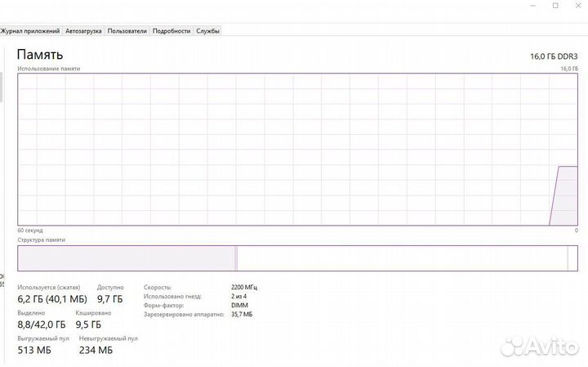
Task: Go to the Подробности tab
Action: (x=171, y=31)
